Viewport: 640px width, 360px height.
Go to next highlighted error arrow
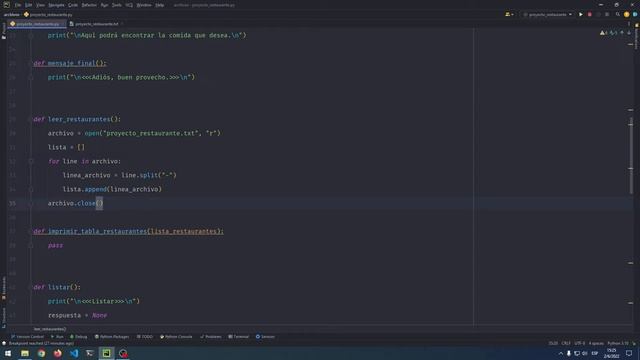point(629,33)
